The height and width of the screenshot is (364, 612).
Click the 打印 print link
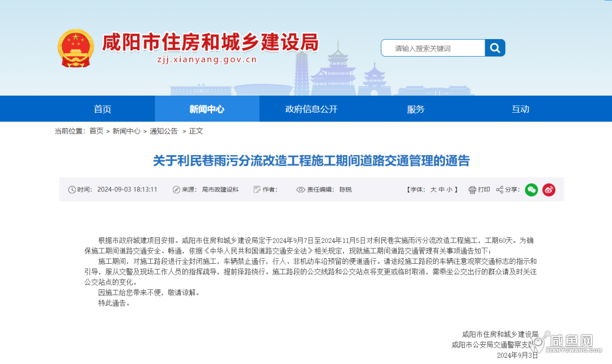pos(484,190)
